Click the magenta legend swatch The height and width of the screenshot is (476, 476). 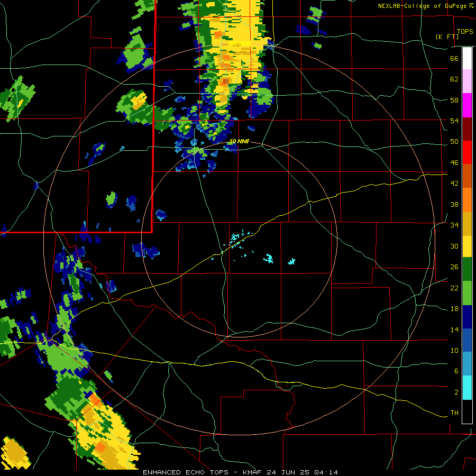tap(467, 105)
